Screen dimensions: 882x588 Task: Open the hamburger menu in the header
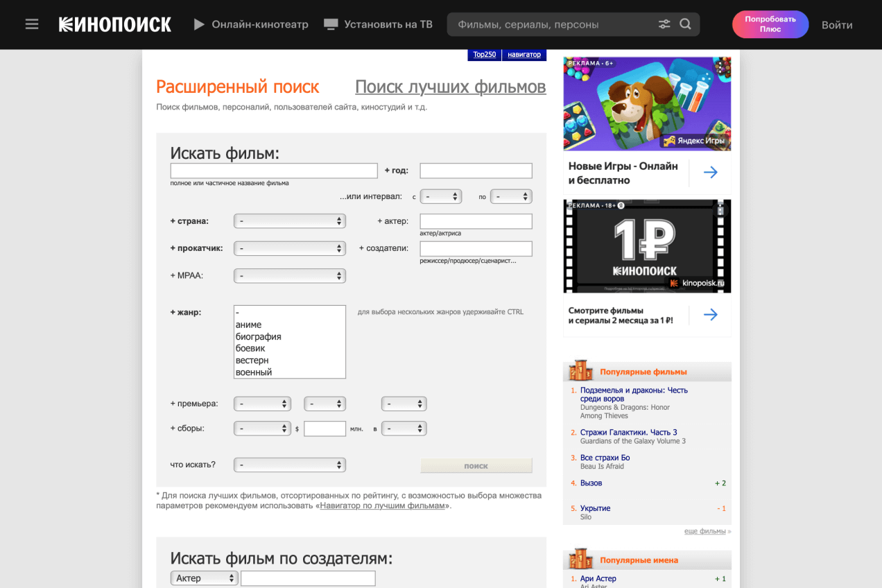[x=32, y=24]
